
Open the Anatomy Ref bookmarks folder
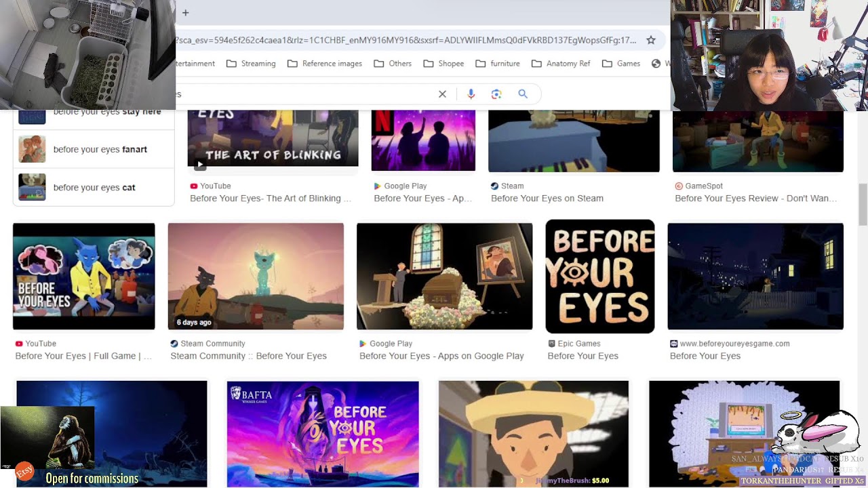(561, 64)
